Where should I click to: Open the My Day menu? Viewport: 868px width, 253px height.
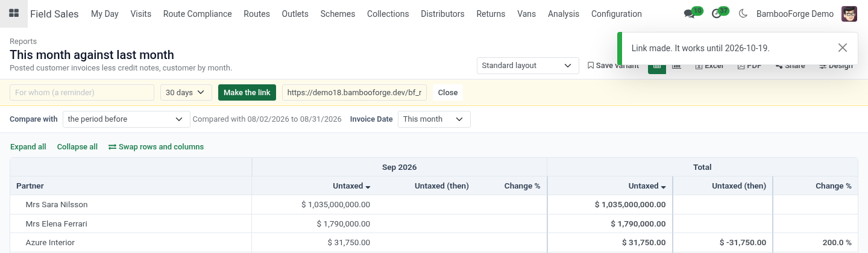tap(105, 14)
